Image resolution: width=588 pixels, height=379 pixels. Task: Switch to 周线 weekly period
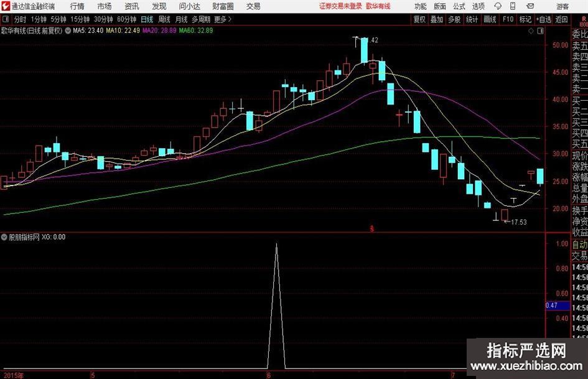tap(164, 19)
